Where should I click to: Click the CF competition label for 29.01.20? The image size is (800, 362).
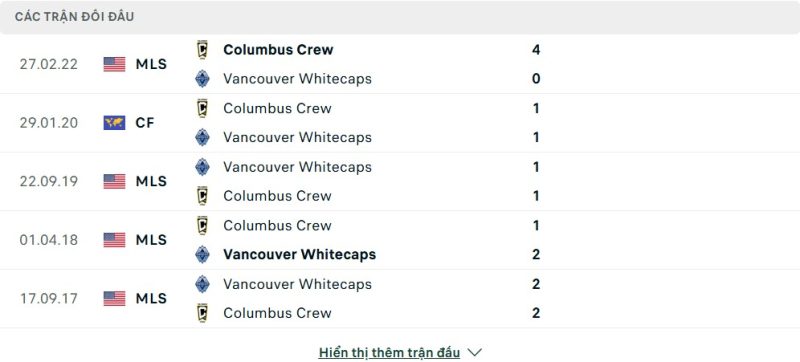click(x=145, y=123)
